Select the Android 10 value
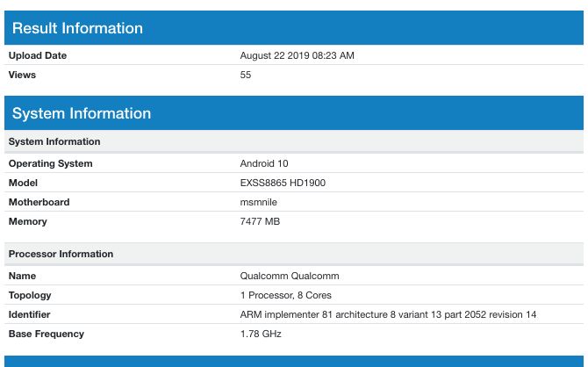 (x=263, y=164)
